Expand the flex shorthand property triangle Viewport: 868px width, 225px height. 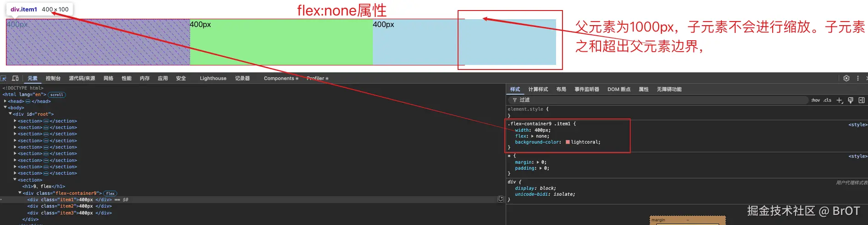tap(532, 136)
